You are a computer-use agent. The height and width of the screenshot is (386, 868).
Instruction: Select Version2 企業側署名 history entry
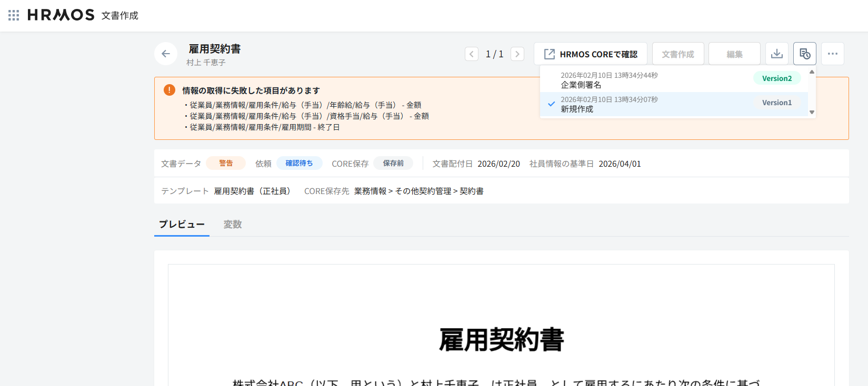pyautogui.click(x=674, y=80)
